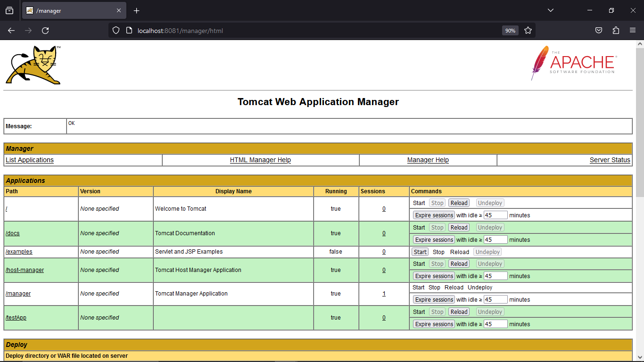Image resolution: width=644 pixels, height=362 pixels.
Task: Open the Server Status link
Action: pos(610,160)
